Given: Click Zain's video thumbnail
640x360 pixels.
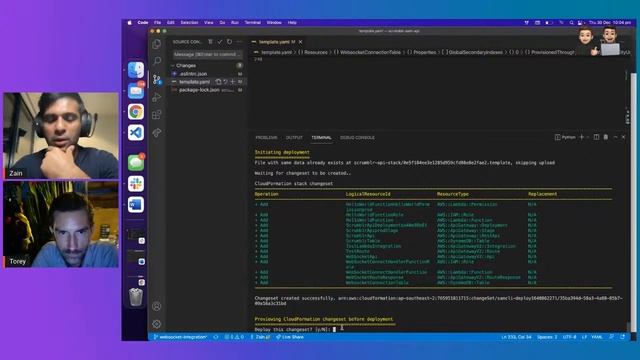Looking at the screenshot, I should pos(61,136).
